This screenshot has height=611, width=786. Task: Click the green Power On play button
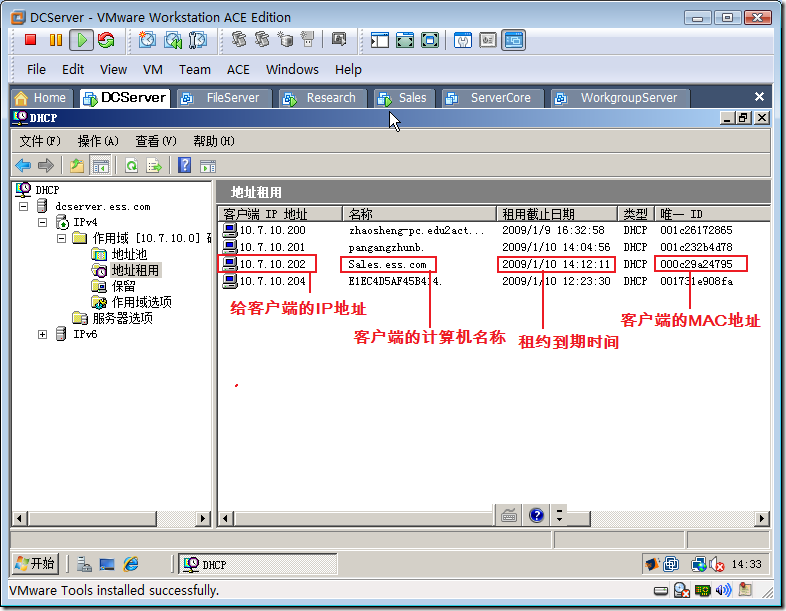81,40
